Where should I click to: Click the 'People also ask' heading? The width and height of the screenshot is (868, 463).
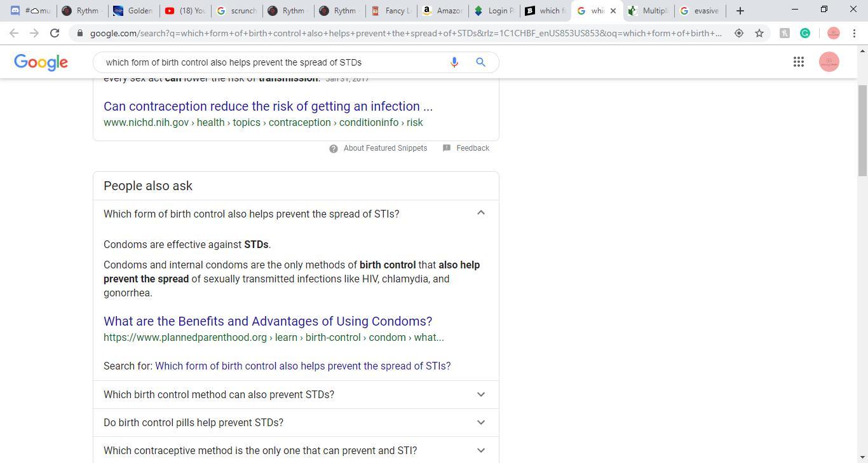point(148,186)
